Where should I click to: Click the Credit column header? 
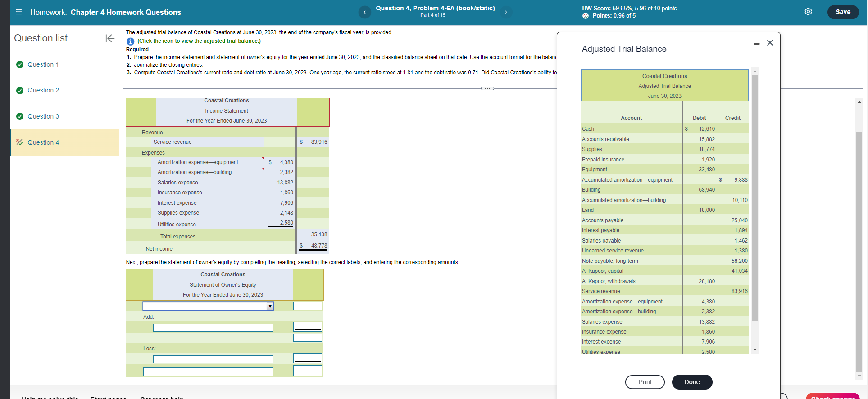click(732, 118)
